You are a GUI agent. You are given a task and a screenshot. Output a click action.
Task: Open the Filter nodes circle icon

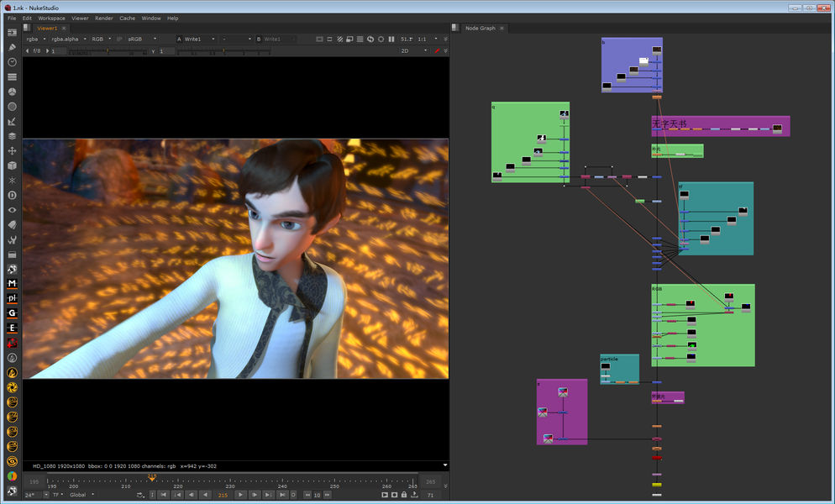(x=12, y=107)
